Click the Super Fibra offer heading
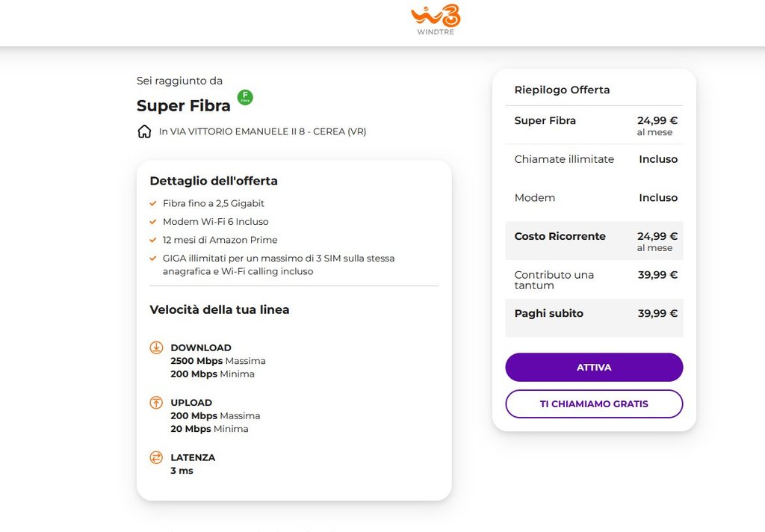This screenshot has height=532, width=765. (x=184, y=106)
